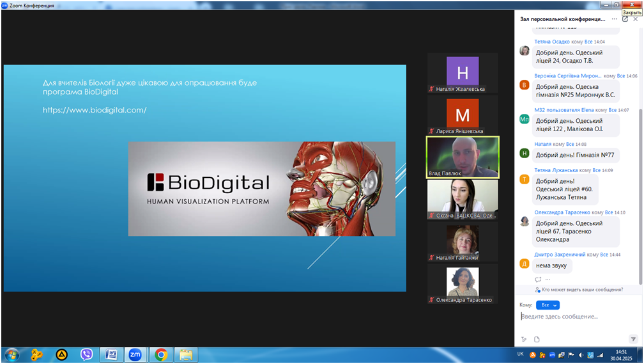Click yellow 'Д' avatar in chat

[x=525, y=264]
